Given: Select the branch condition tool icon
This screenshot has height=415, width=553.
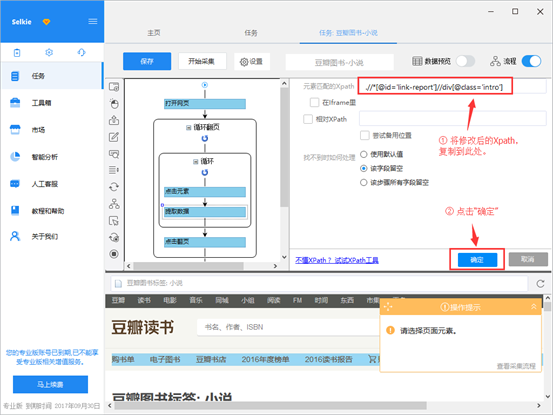Looking at the screenshot, I should (114, 204).
